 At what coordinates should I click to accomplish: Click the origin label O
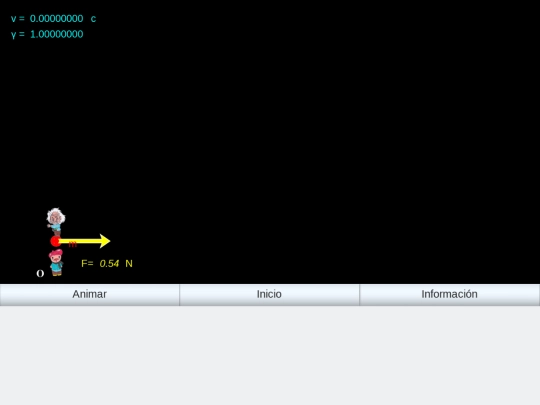(40, 273)
